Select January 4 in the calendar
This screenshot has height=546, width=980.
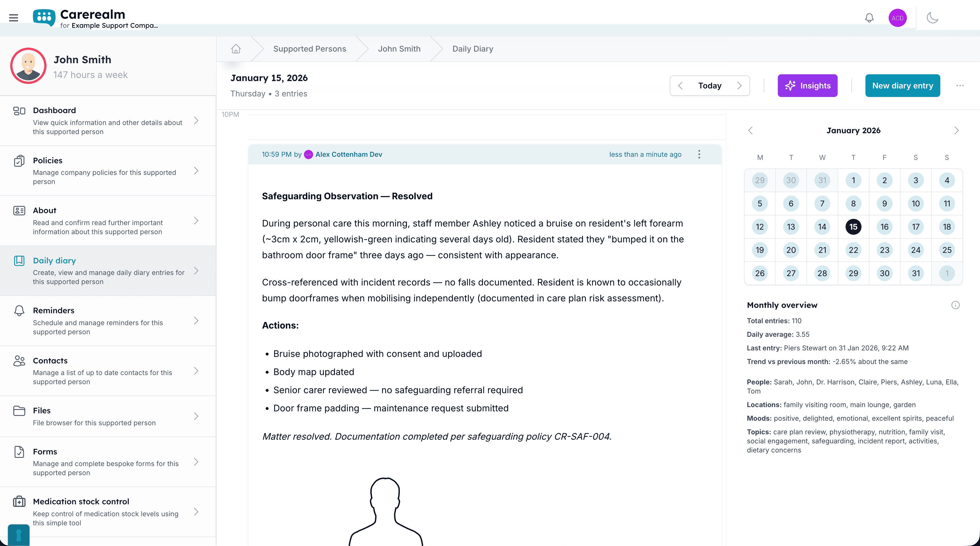(x=947, y=180)
